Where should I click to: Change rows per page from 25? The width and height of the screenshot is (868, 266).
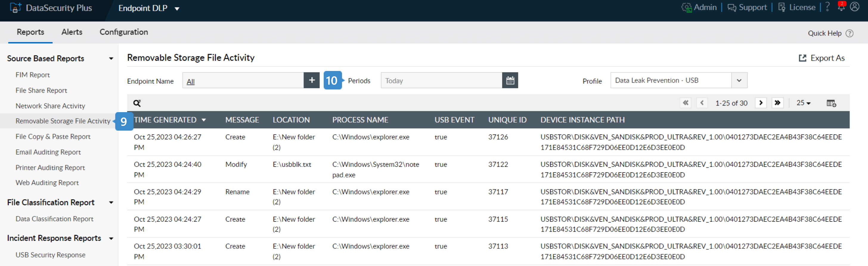point(803,103)
